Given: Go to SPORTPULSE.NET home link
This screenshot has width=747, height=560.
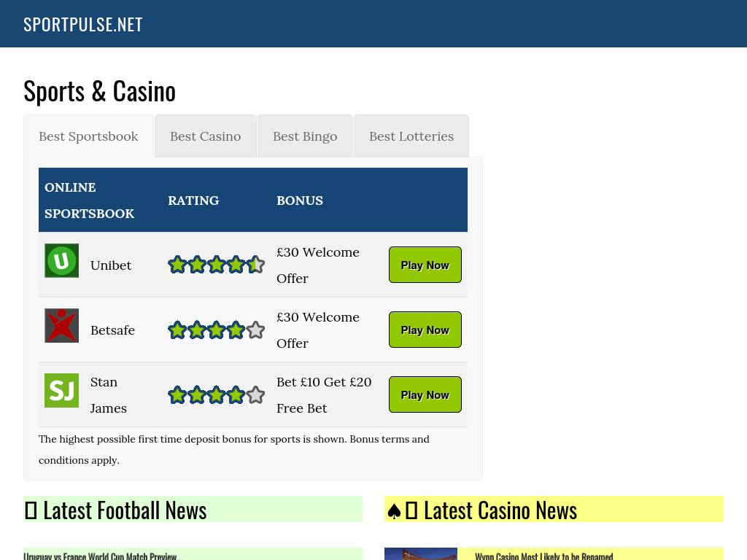Looking at the screenshot, I should point(83,24).
